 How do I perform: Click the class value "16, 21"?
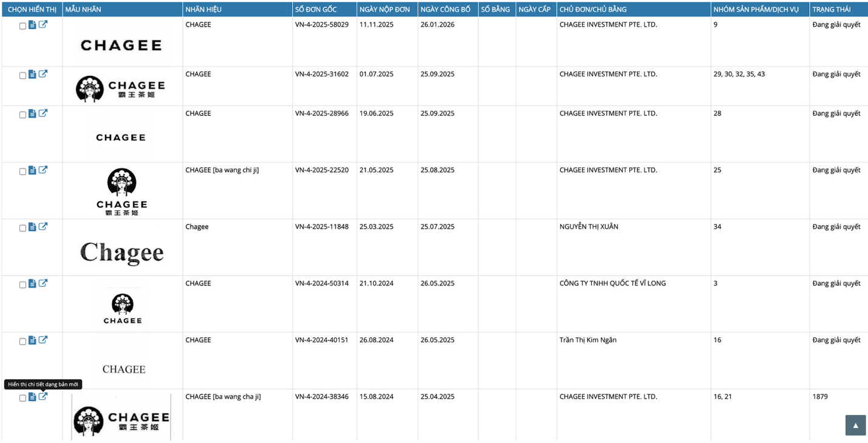(723, 397)
